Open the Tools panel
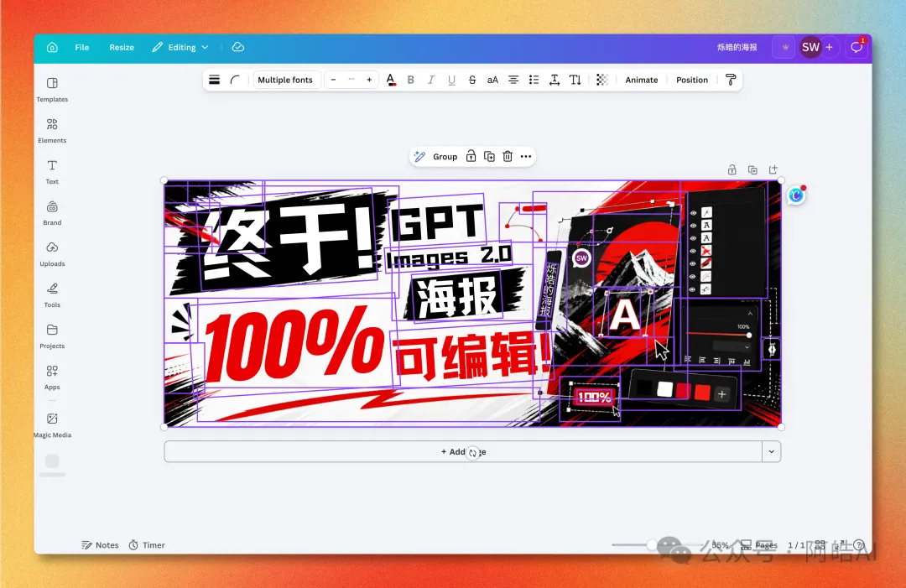Image resolution: width=906 pixels, height=588 pixels. [x=52, y=295]
